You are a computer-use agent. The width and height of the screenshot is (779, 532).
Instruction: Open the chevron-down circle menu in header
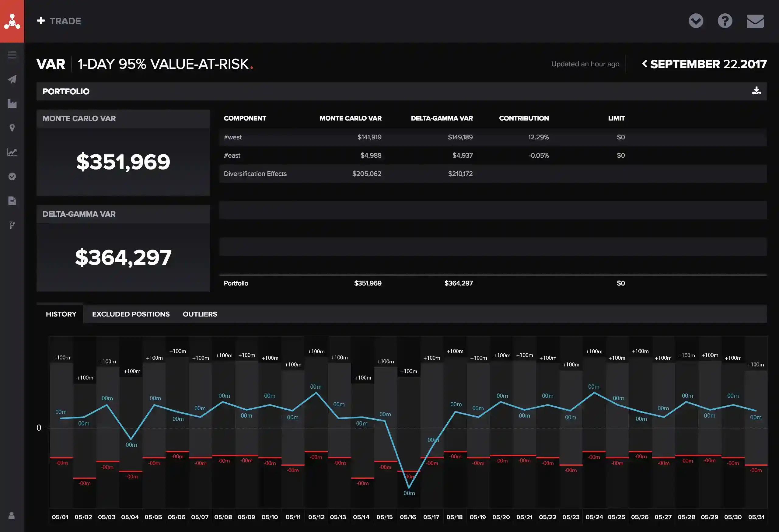pyautogui.click(x=696, y=21)
